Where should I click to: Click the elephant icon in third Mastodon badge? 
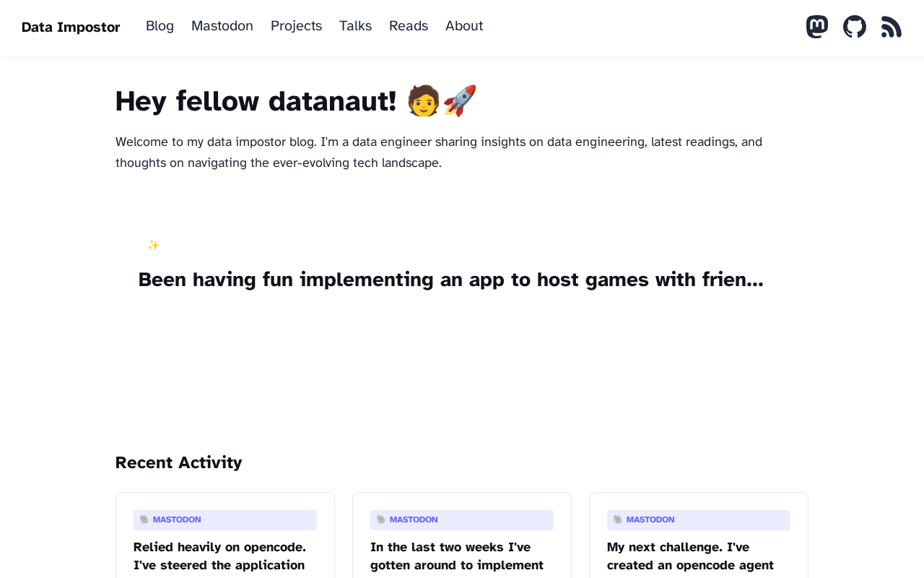pos(618,519)
